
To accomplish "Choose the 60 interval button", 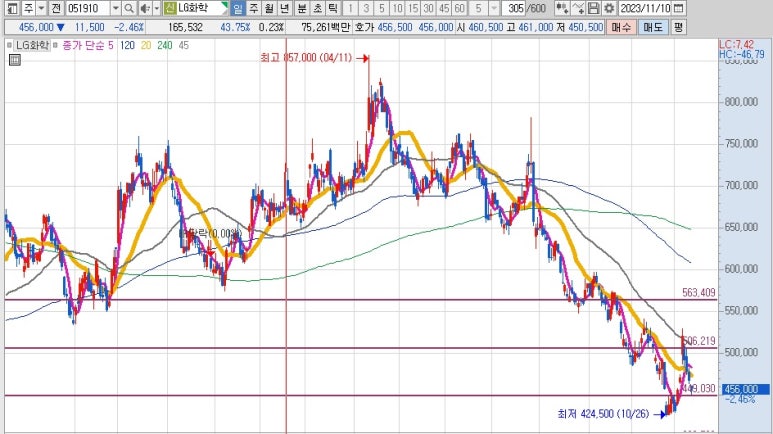I will click(459, 8).
